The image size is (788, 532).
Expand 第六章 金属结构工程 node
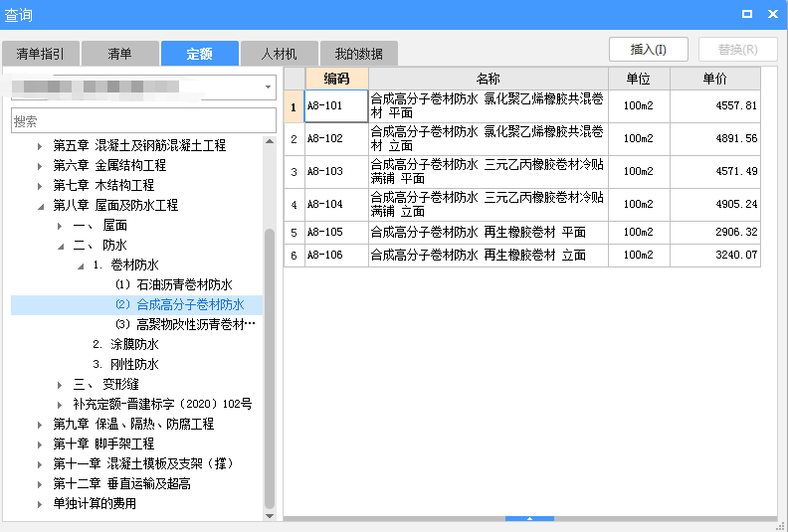[40, 166]
